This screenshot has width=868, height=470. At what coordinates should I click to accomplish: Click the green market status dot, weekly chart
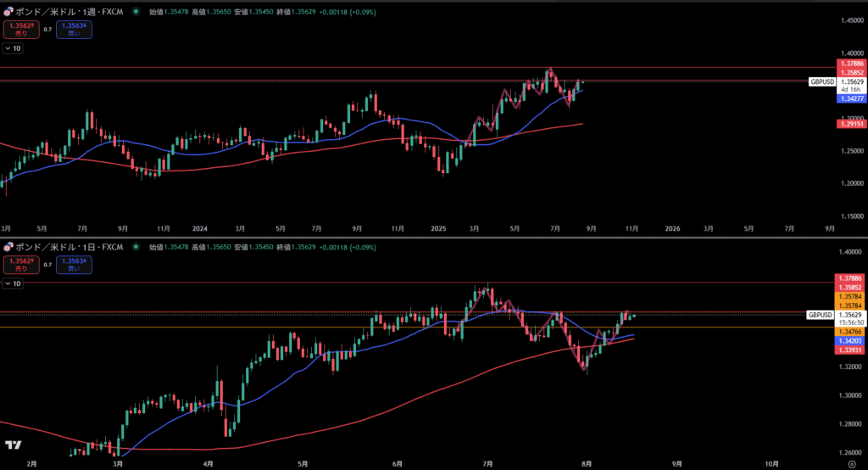click(x=136, y=12)
